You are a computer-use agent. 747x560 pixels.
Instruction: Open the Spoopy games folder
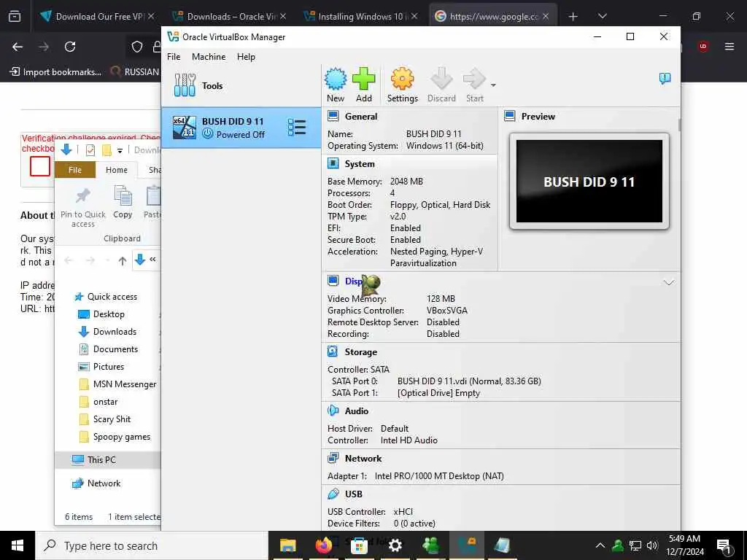(115, 437)
